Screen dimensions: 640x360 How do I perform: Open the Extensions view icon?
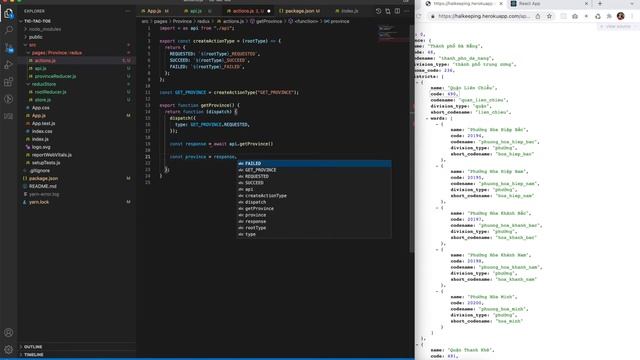pos(9,82)
